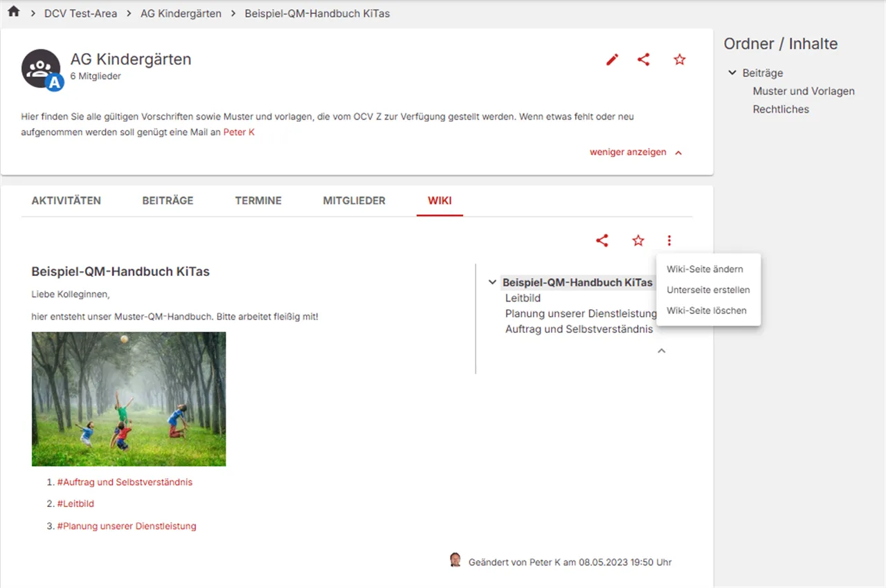Open the wiki three-dot options menu
This screenshot has height=588, width=886.
669,241
